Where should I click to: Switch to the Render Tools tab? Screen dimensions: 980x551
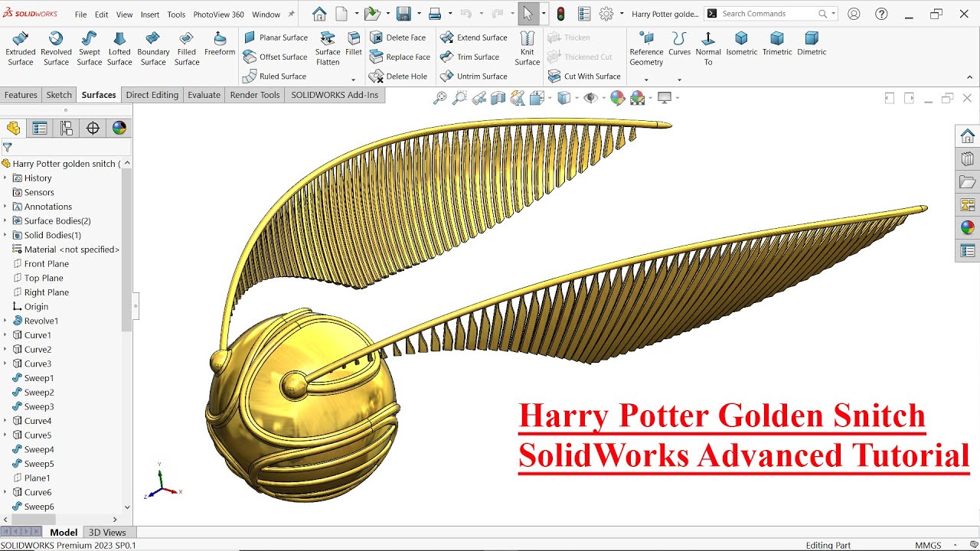[255, 95]
